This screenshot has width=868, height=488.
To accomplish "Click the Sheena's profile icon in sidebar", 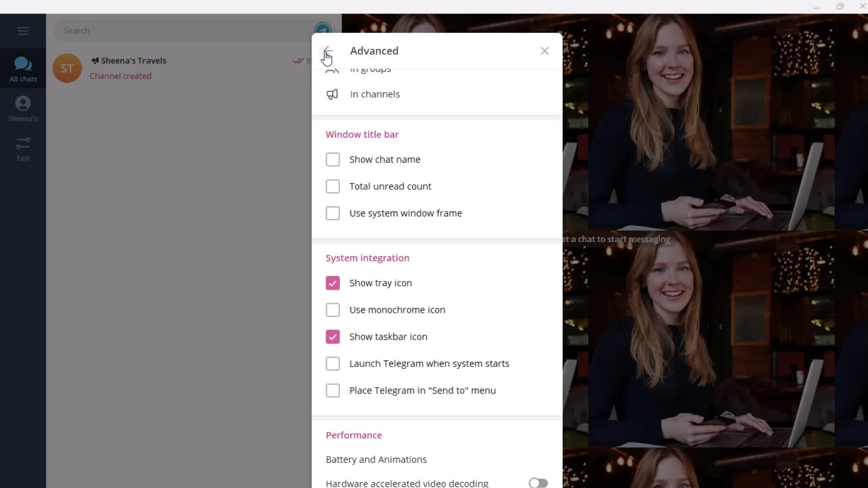I will tap(23, 103).
